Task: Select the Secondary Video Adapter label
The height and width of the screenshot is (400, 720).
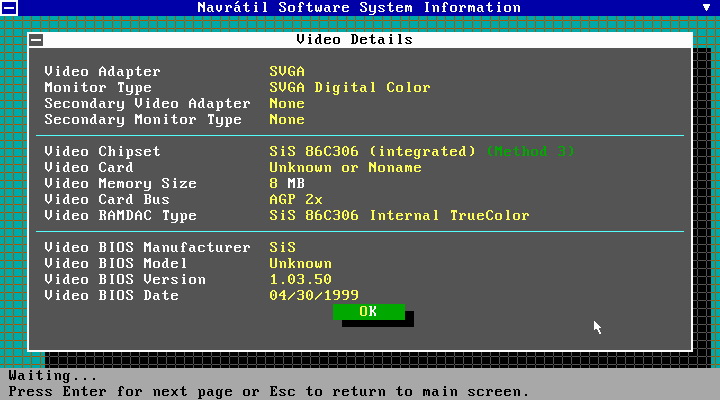Action: (x=147, y=104)
